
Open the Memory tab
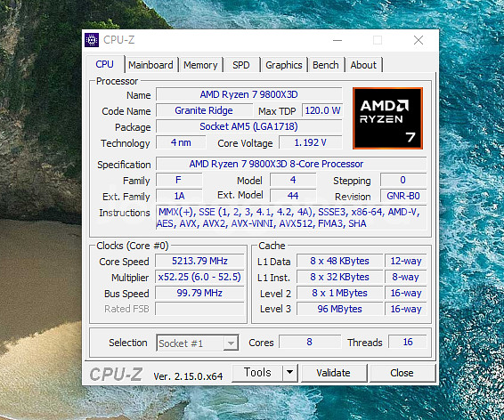pyautogui.click(x=200, y=65)
